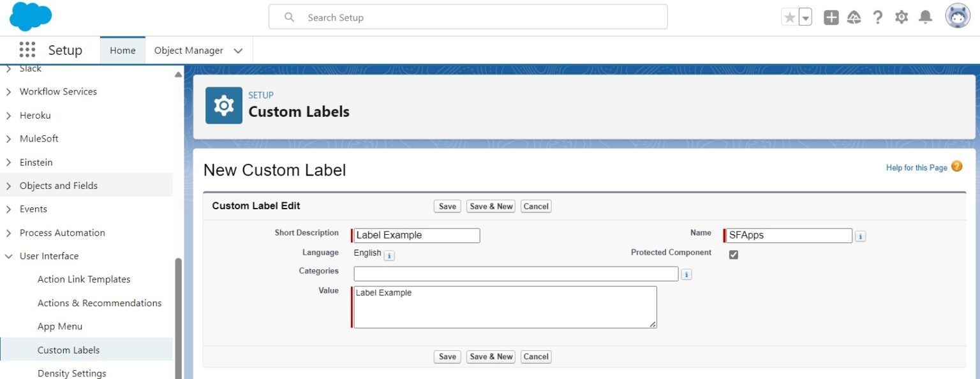Switch to the Home tab
The width and height of the screenshot is (980, 379).
tap(122, 50)
